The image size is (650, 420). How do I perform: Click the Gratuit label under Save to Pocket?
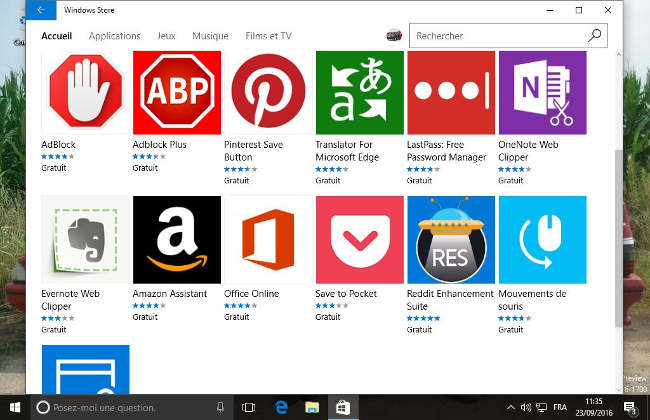coord(328,317)
